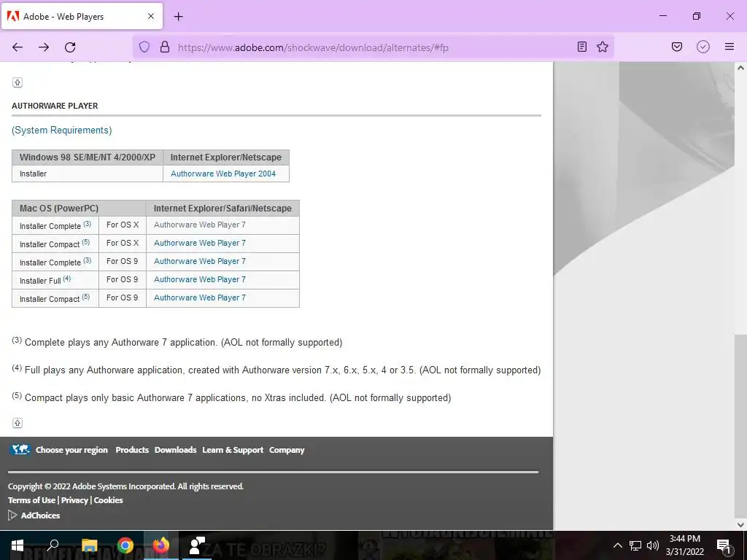This screenshot has width=747, height=560.
Task: Select the Adobe - Web Players tab
Action: pyautogui.click(x=82, y=16)
